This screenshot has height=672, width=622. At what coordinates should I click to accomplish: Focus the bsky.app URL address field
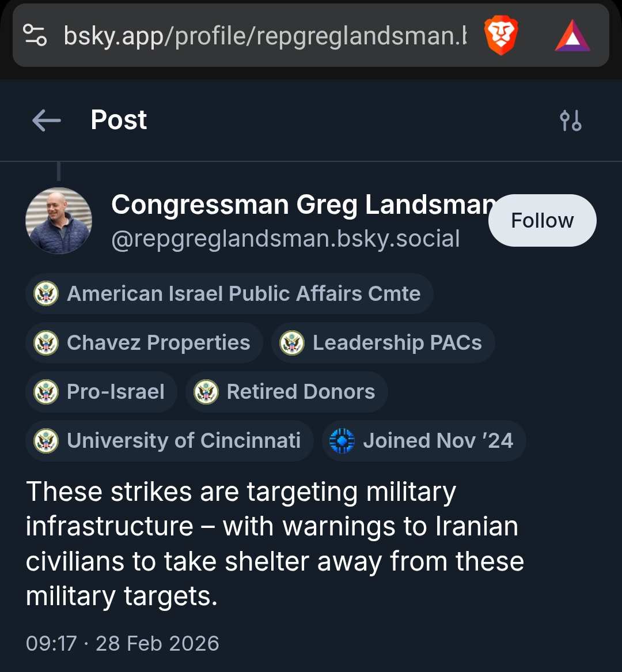265,36
